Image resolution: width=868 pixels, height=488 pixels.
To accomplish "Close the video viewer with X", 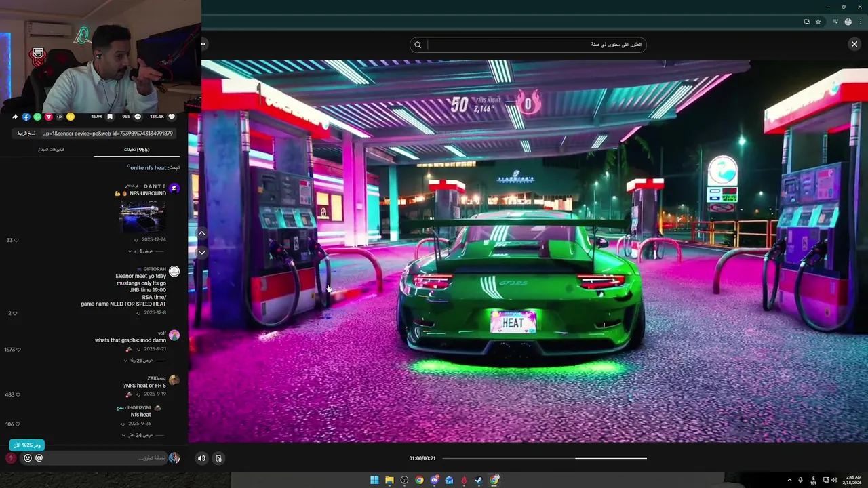I will [854, 44].
